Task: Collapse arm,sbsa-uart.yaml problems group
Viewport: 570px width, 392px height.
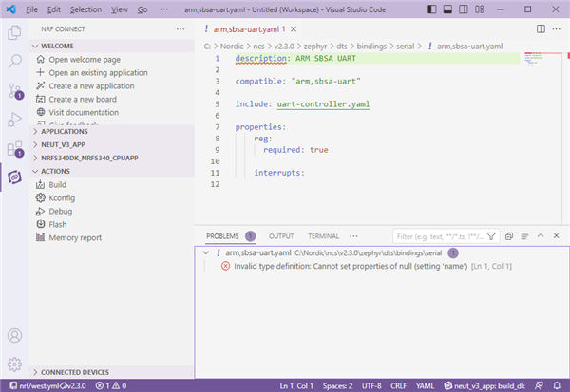Action: pos(206,252)
